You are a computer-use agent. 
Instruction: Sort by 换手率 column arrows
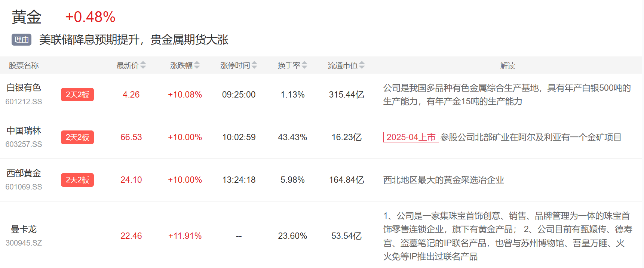[x=304, y=65]
